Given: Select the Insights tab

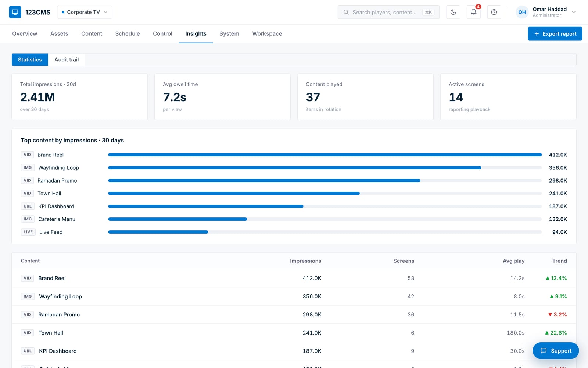Looking at the screenshot, I should click(196, 34).
